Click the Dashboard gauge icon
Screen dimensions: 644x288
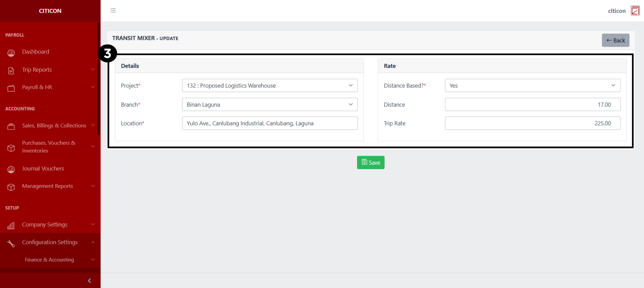click(x=11, y=52)
